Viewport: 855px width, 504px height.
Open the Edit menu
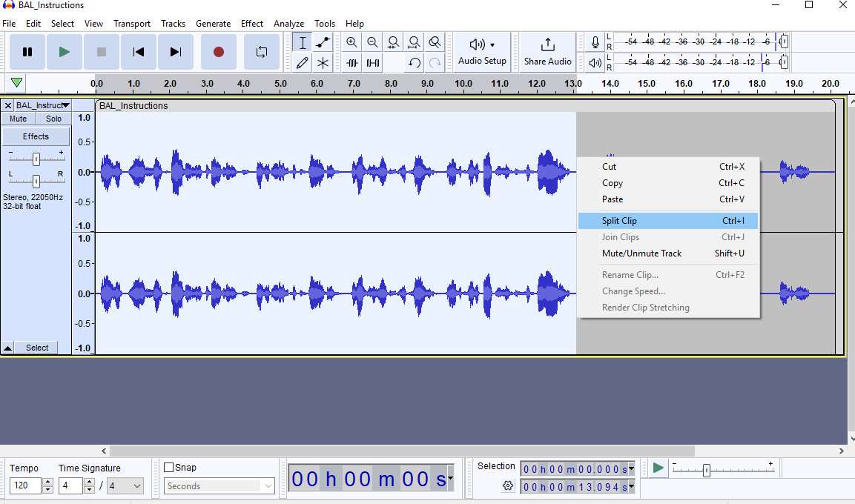pyautogui.click(x=33, y=24)
